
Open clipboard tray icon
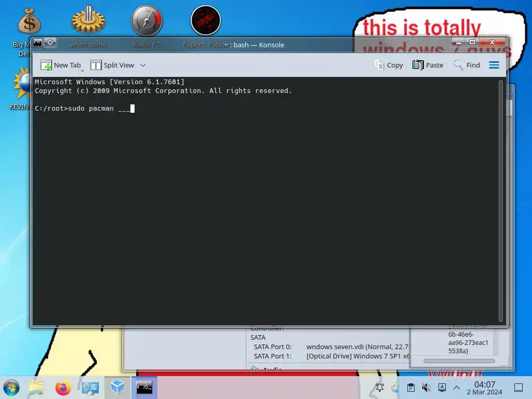pos(410,387)
